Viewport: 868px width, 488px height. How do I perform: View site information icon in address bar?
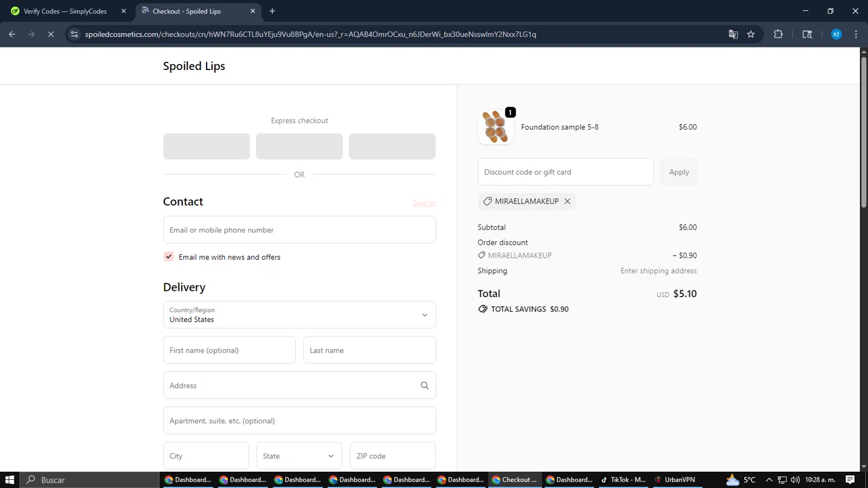[74, 34]
